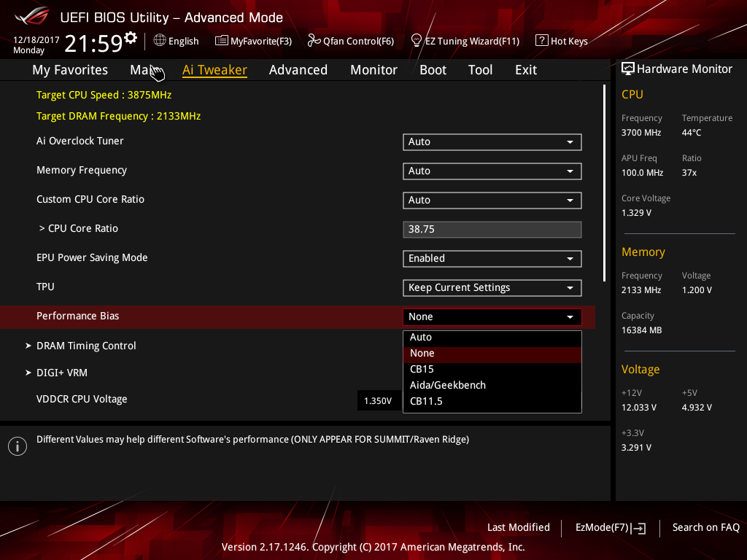Click the settings list vertical scrollbar
Image resolution: width=747 pixels, height=560 pixels.
604,183
